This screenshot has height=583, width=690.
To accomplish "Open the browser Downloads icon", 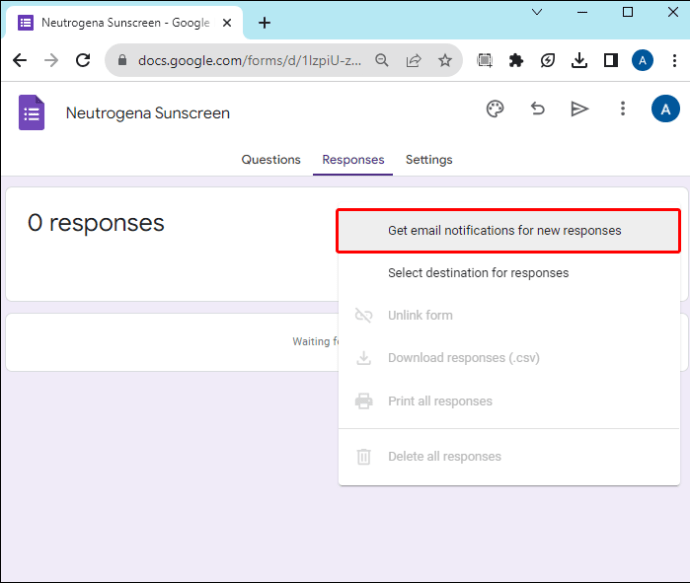I will pos(579,60).
